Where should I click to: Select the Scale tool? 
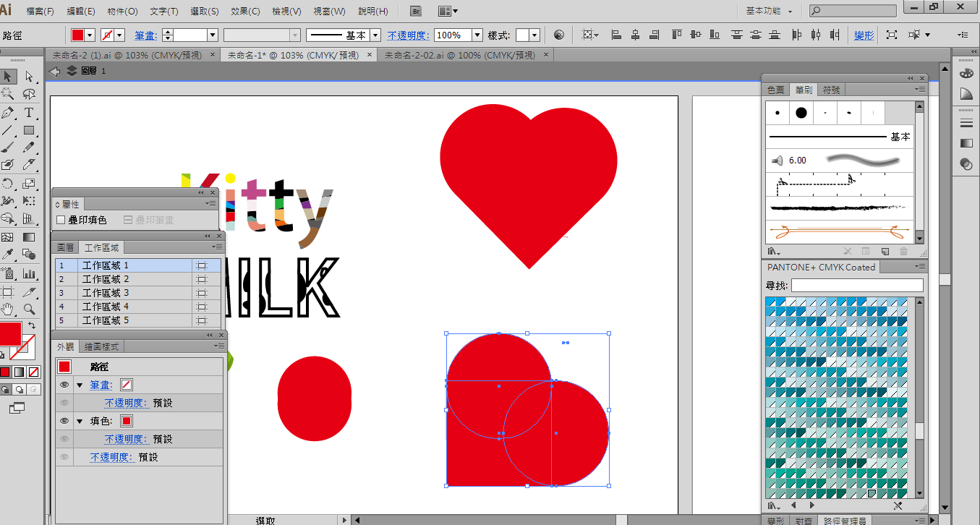point(29,184)
